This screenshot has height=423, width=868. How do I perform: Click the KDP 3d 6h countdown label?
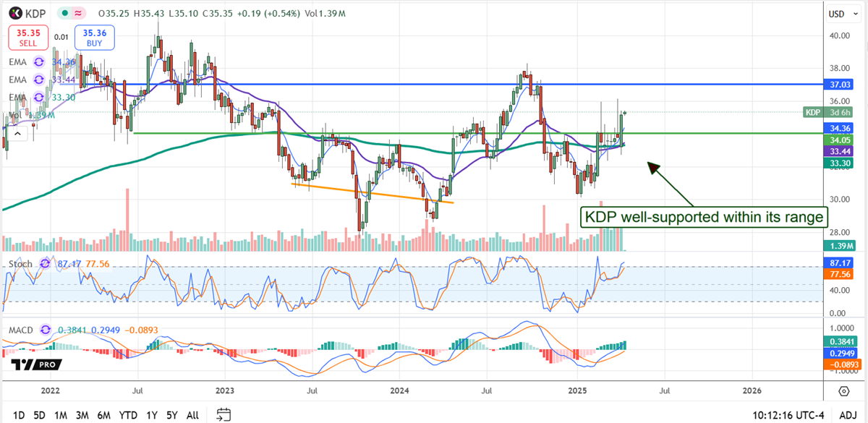(830, 112)
